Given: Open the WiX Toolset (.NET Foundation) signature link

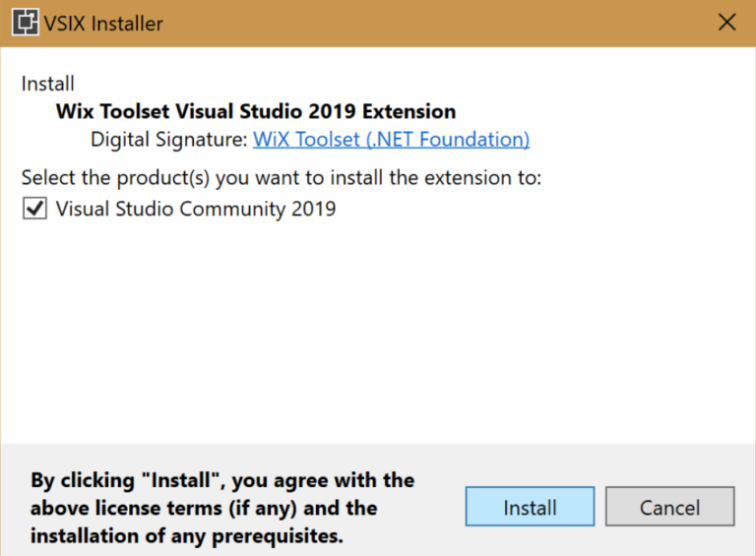Looking at the screenshot, I should 391,140.
